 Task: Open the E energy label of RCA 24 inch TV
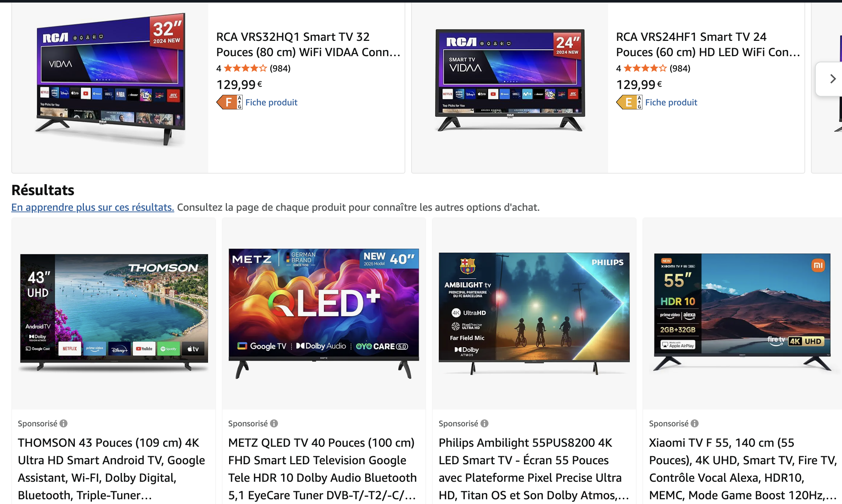click(x=629, y=102)
